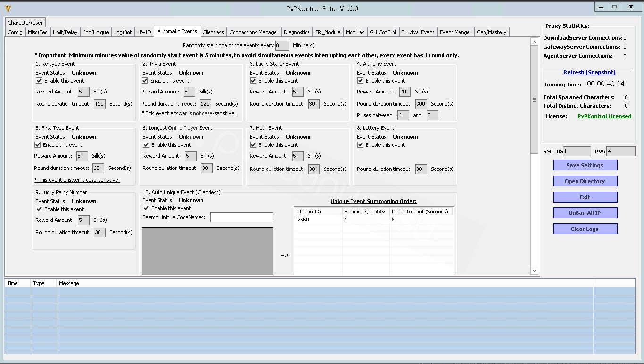Click the PvPKontrol app icon in title bar
644x364 pixels.
[8, 8]
